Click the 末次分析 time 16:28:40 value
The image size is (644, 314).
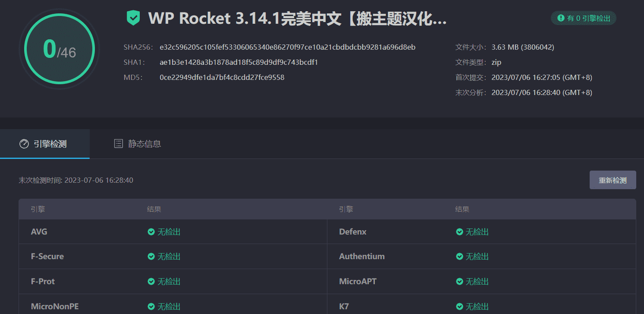click(542, 92)
